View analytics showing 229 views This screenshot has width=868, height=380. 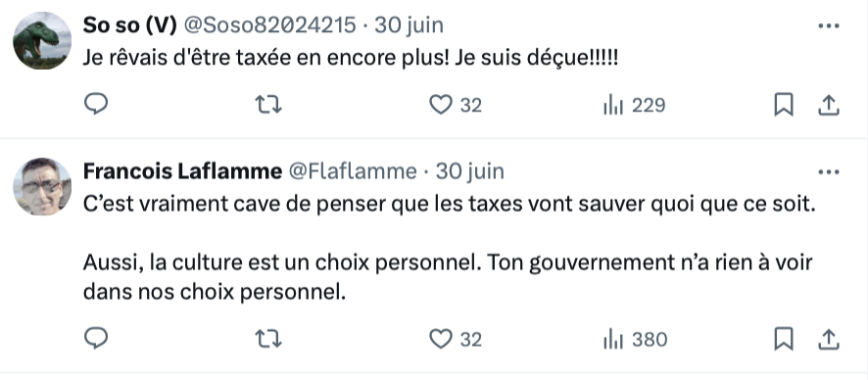point(634,105)
